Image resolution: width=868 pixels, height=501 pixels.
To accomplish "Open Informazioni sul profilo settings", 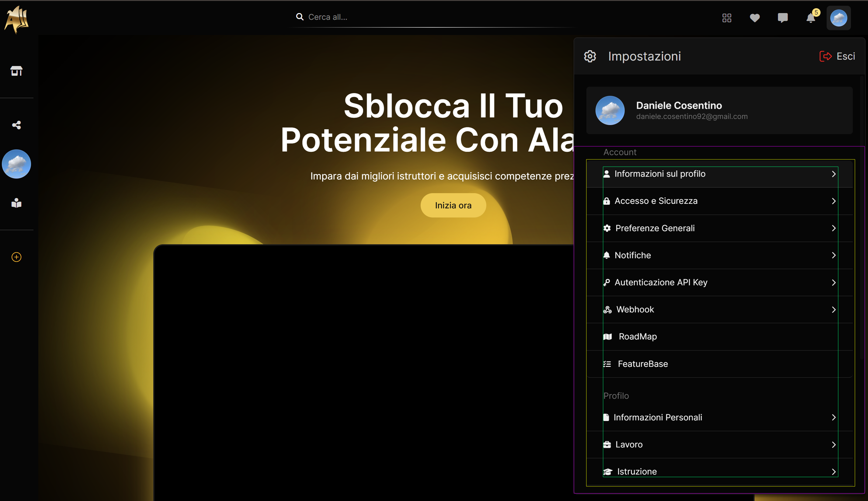I will [720, 174].
